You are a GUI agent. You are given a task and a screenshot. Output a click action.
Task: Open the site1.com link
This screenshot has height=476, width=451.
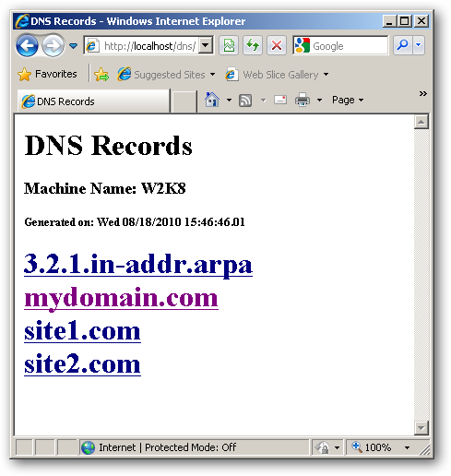tap(82, 331)
